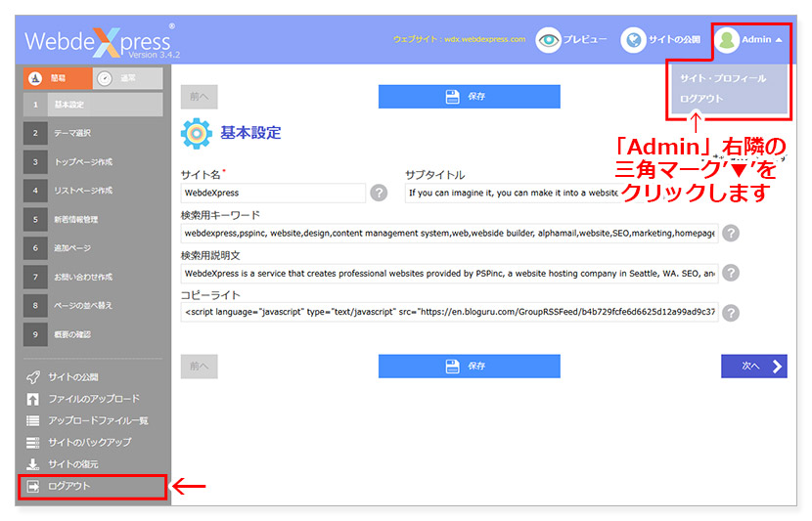Open step 8 ページの並べ替え
The width and height of the screenshot is (812, 521).
[93, 305]
